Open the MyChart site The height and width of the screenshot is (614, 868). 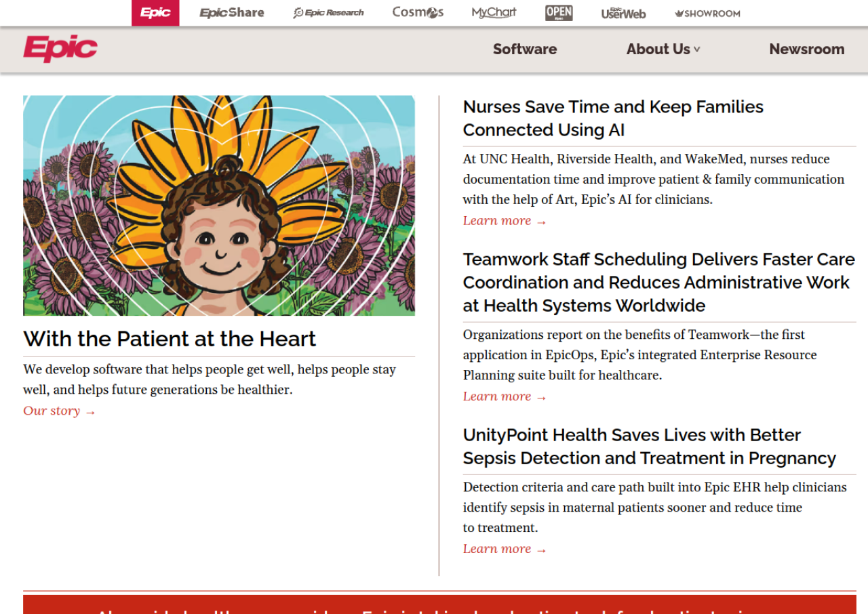(x=494, y=12)
